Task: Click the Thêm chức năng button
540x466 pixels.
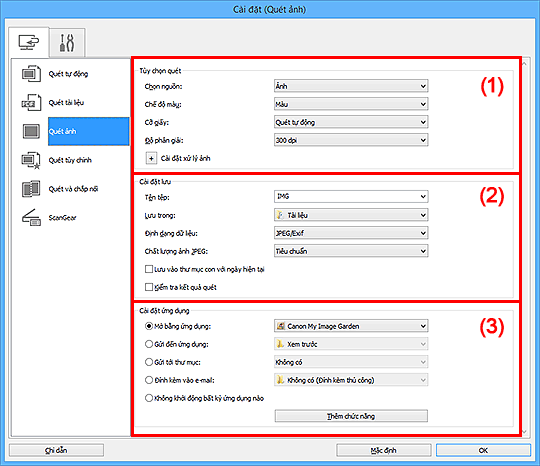Action: pos(351,416)
